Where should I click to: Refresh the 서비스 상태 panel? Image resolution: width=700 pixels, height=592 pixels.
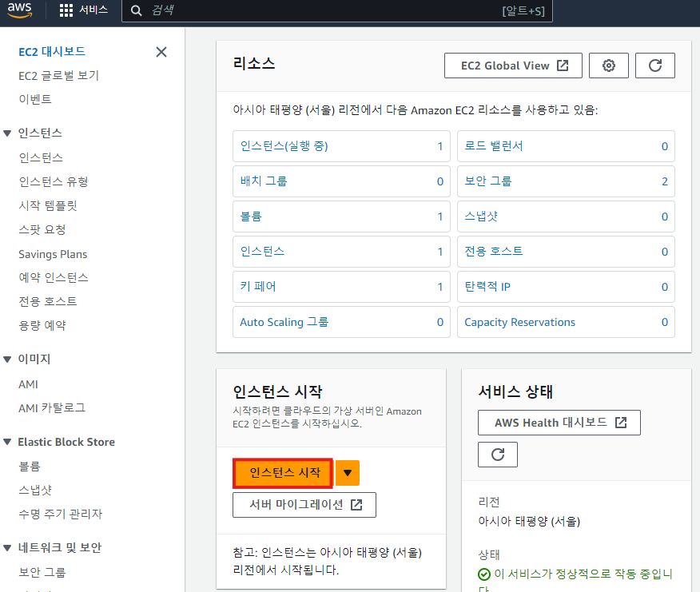(x=498, y=455)
